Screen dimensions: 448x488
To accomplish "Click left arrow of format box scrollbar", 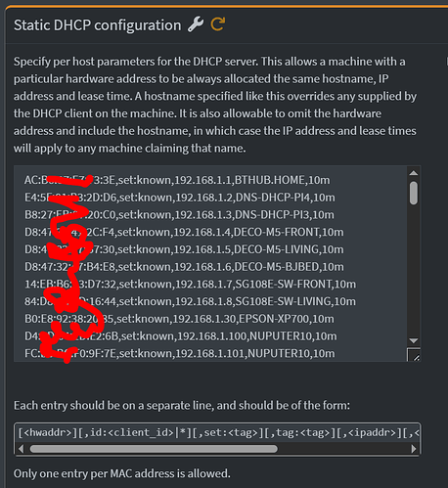I will point(22,449).
